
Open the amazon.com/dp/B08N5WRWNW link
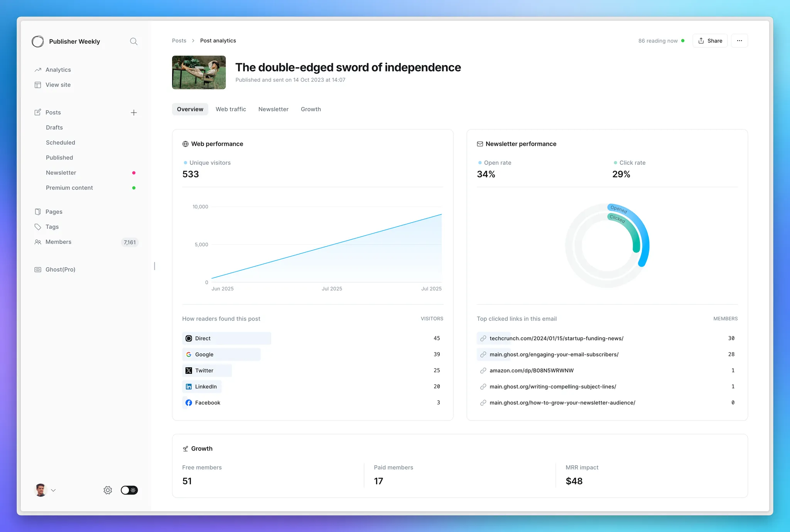531,370
